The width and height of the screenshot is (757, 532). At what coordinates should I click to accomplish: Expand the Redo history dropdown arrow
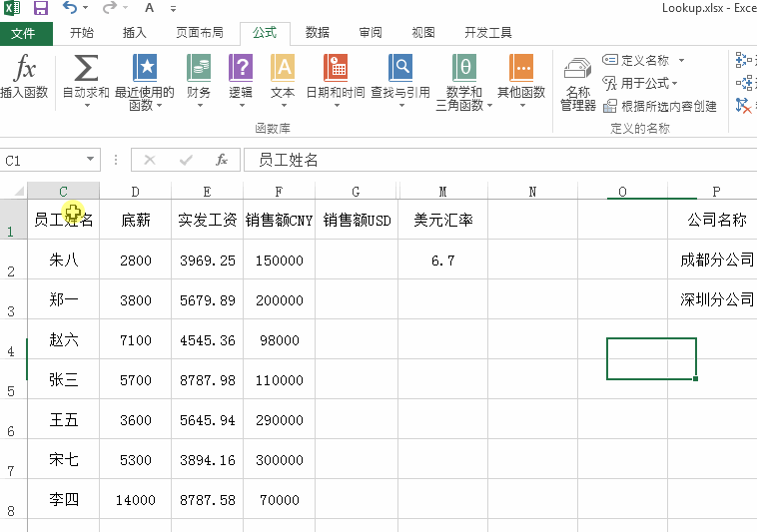[125, 8]
